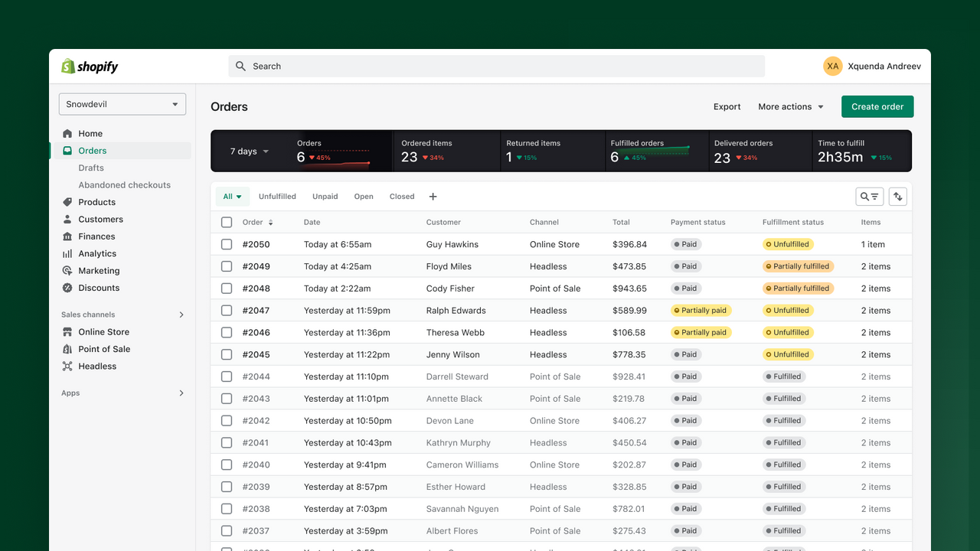Open the Snowdevil store selector

pos(122,104)
